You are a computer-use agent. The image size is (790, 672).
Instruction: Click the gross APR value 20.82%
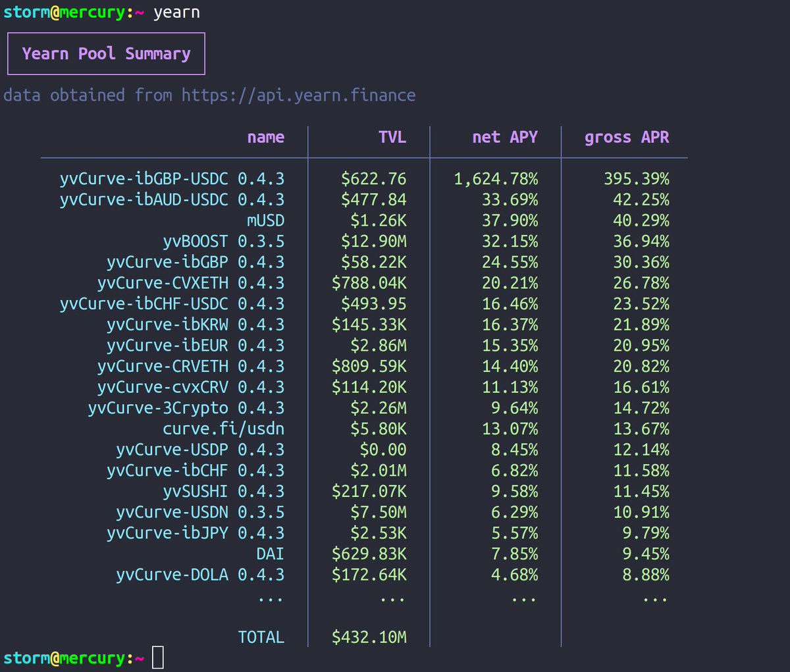click(641, 367)
